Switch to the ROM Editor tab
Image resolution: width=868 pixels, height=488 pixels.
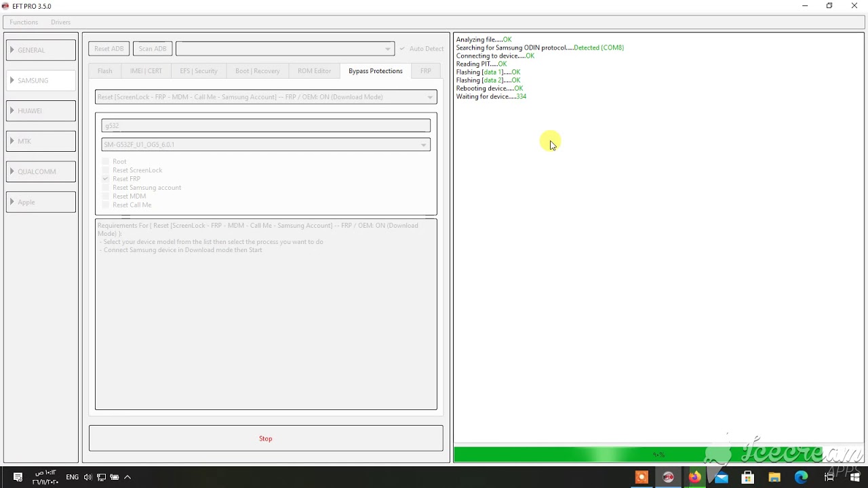click(314, 71)
